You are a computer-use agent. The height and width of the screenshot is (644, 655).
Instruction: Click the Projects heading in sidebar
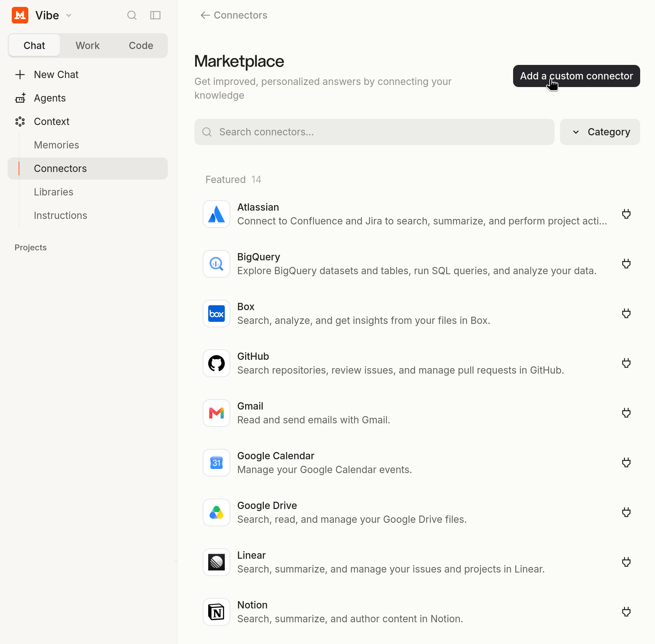30,248
